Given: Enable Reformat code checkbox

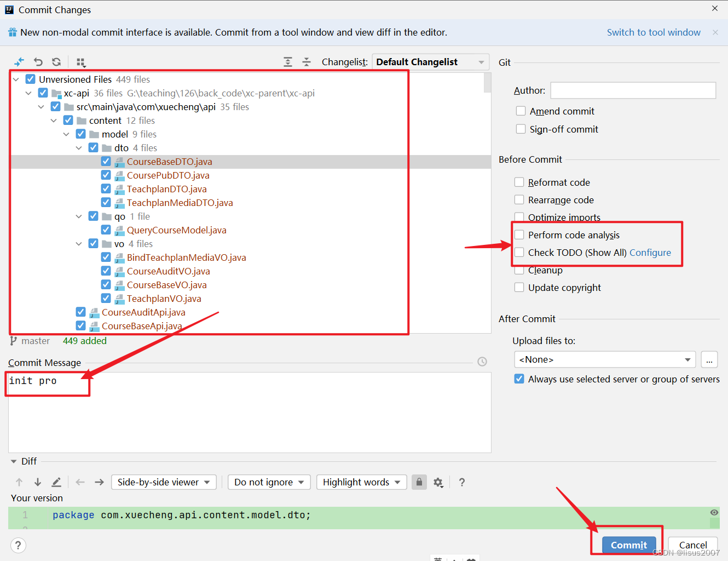Looking at the screenshot, I should point(519,182).
